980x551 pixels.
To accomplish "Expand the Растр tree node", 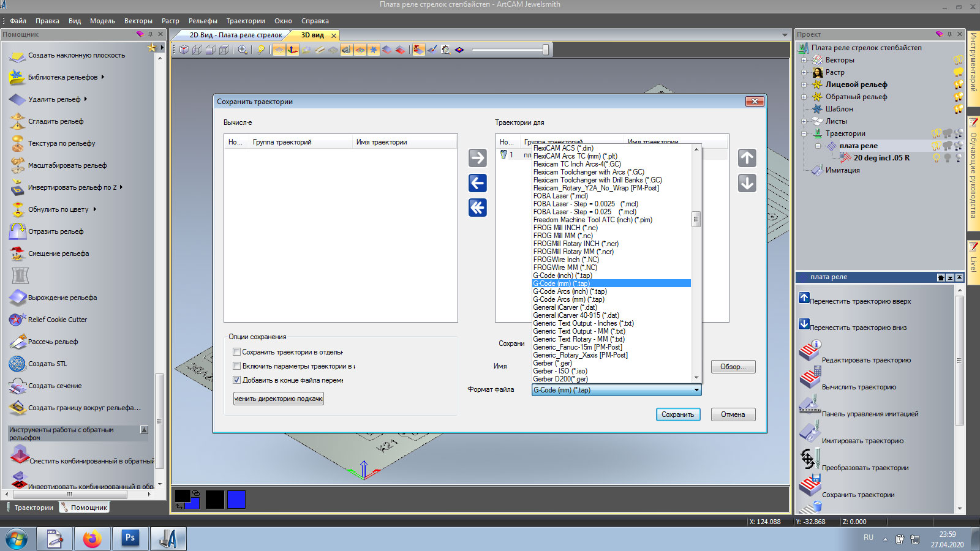I will point(804,72).
